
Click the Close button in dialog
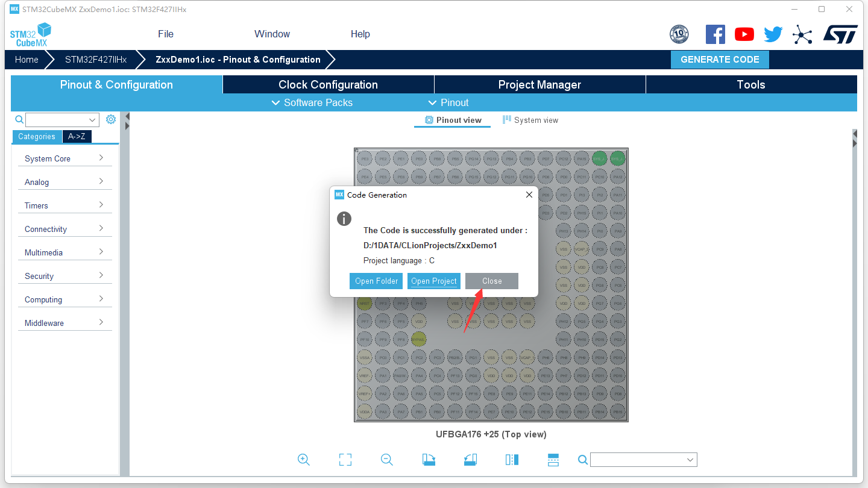click(x=492, y=281)
